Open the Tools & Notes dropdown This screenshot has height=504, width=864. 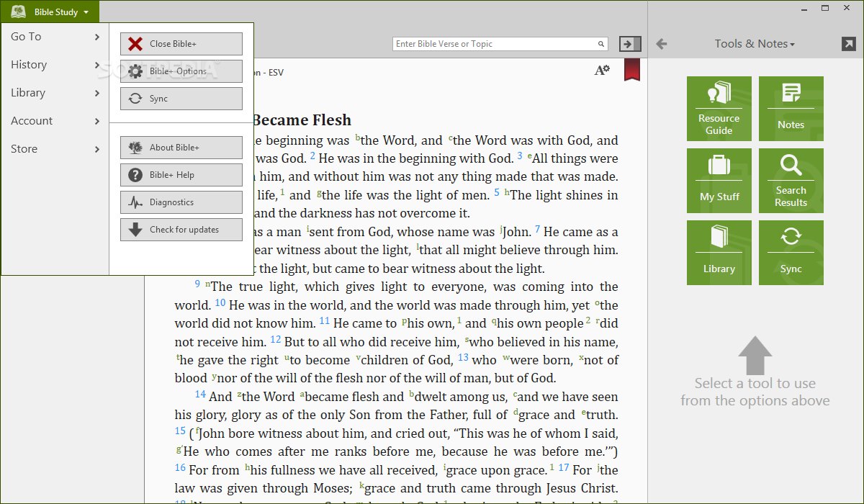coord(755,44)
